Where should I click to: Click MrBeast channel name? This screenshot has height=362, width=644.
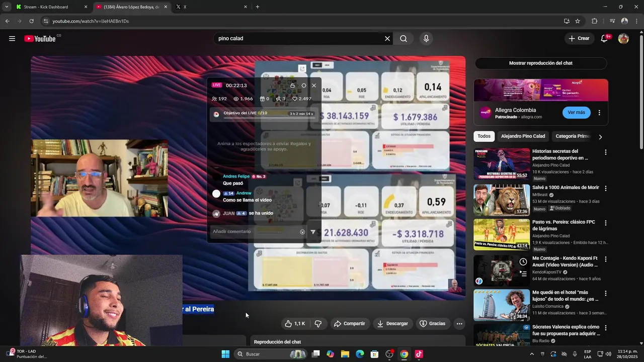tap(540, 195)
